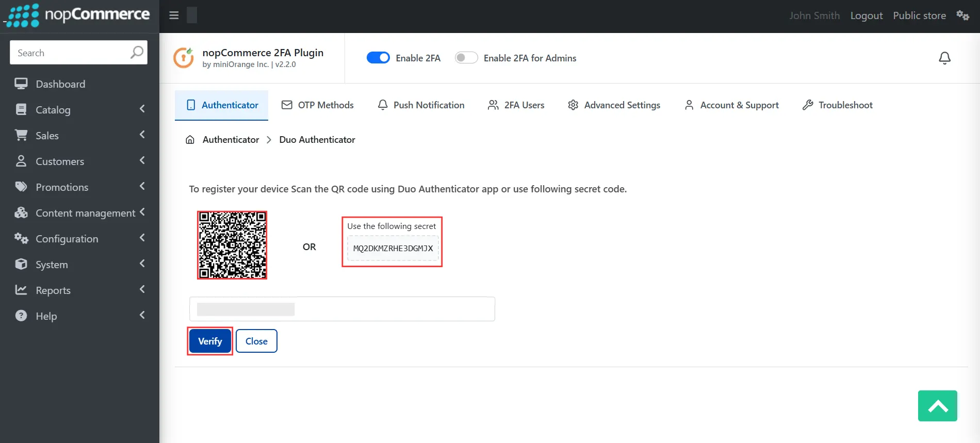
Task: Expand the Promotions menu chevron
Action: [142, 186]
